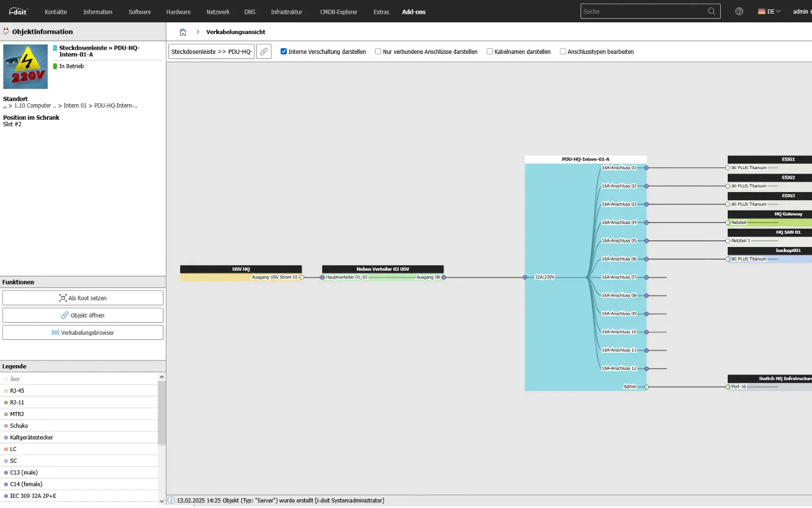Disable Interne Verschaltung darstellen checkbox
812x508 pixels.
284,51
